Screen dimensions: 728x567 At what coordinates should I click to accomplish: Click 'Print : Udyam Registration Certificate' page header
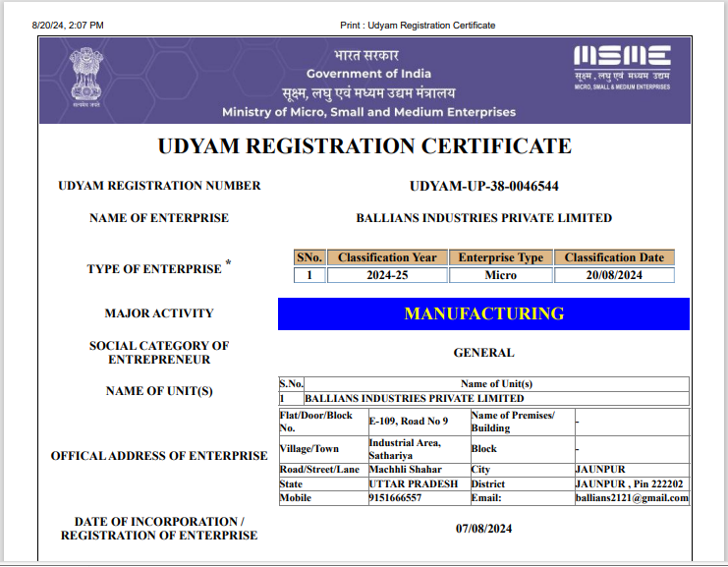[418, 26]
